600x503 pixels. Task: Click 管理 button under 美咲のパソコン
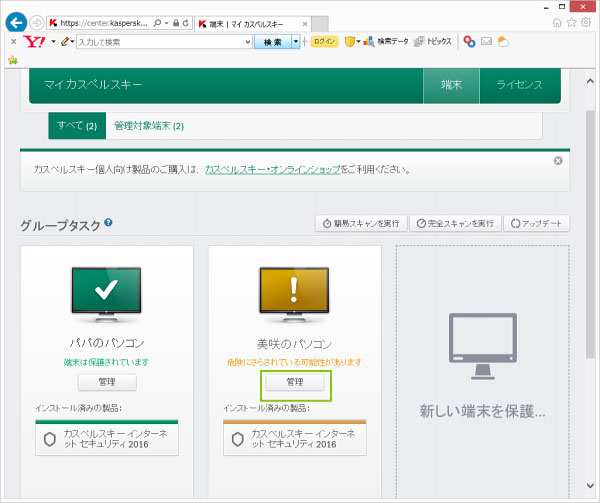click(x=295, y=382)
